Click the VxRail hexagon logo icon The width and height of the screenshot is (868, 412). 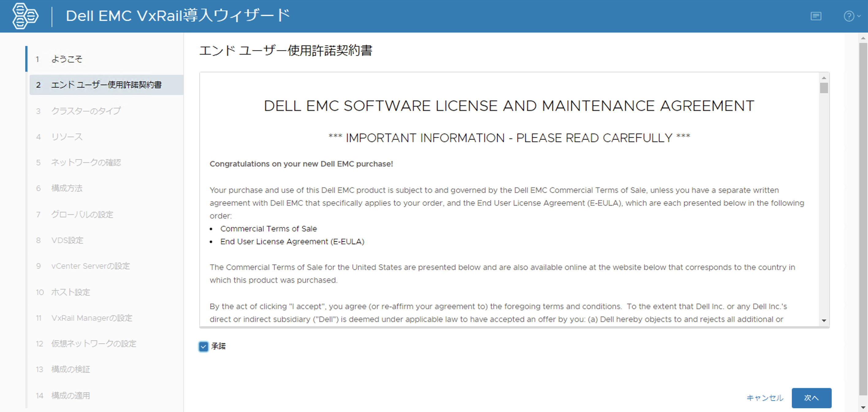[x=25, y=16]
